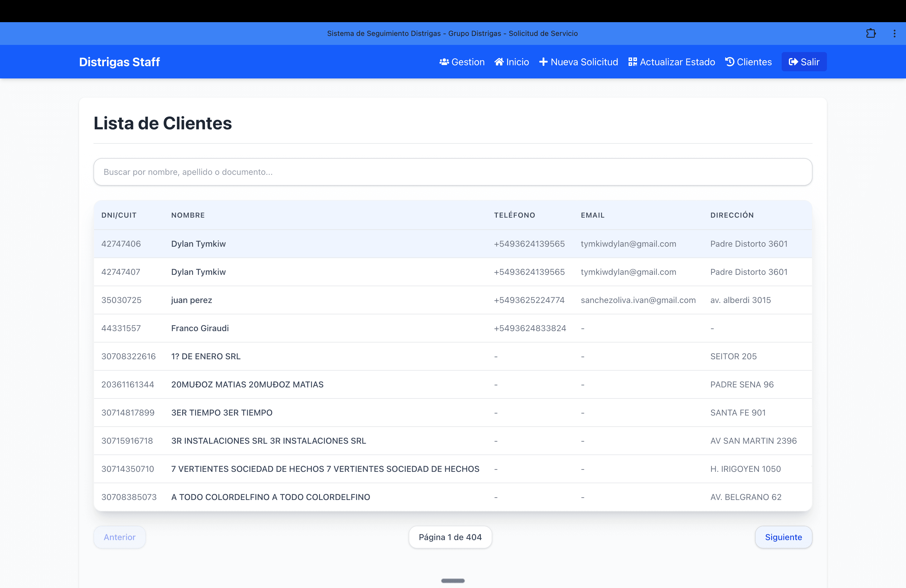Go to Inicio in the navbar
Image resolution: width=906 pixels, height=588 pixels.
pyautogui.click(x=512, y=62)
